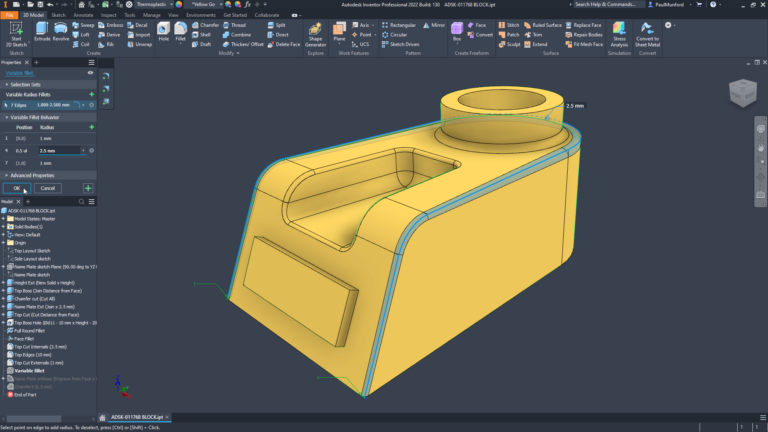The width and height of the screenshot is (768, 432).
Task: Choose the Draft command
Action: (201, 44)
